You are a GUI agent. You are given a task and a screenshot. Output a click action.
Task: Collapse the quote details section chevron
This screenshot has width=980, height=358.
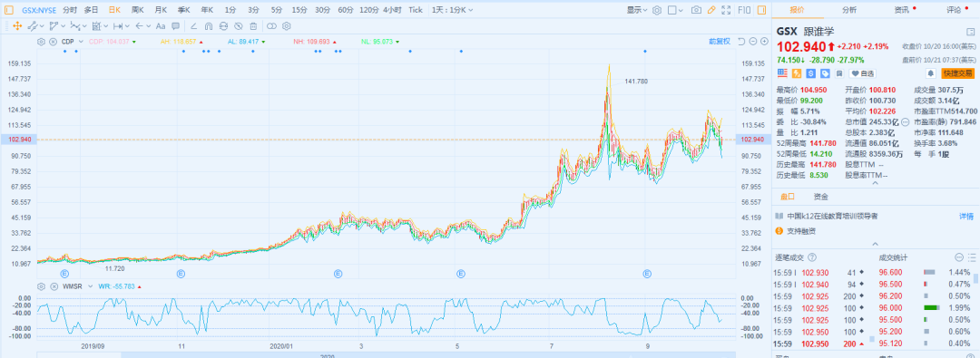(875, 183)
